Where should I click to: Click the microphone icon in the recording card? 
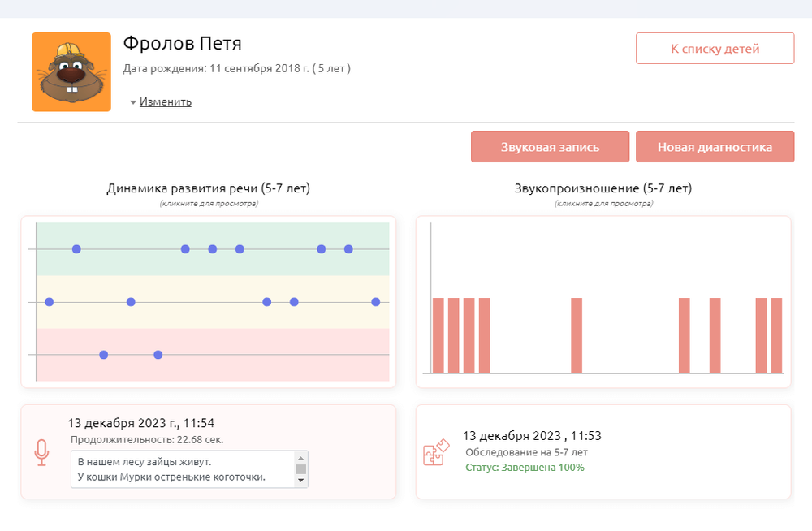[41, 452]
